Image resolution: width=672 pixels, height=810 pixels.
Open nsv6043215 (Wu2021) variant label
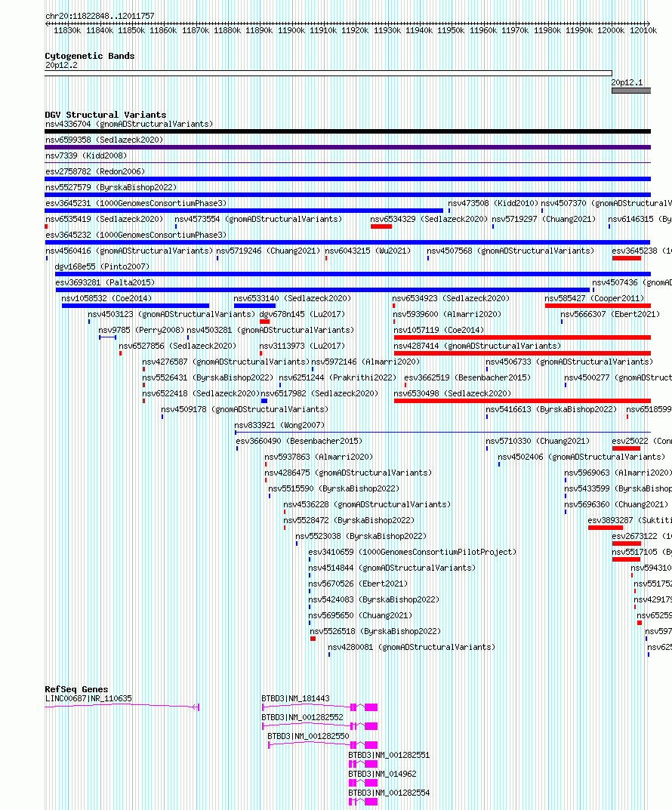point(368,251)
